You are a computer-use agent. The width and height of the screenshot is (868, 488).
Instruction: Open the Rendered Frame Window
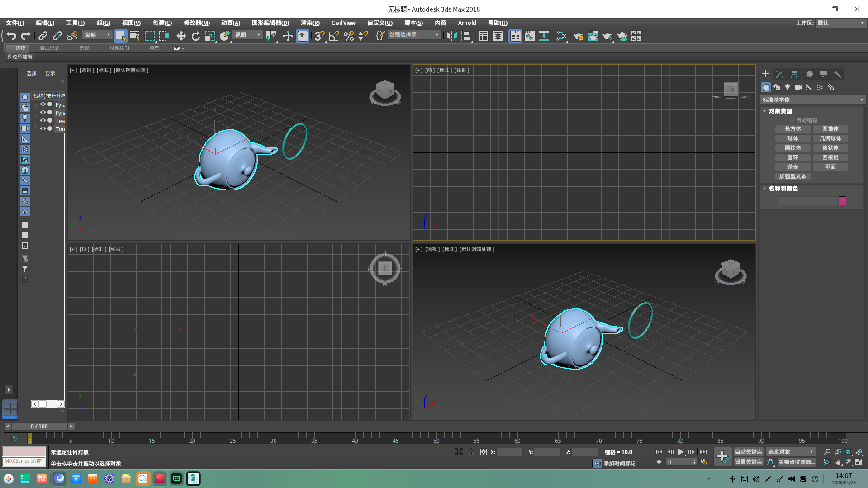point(593,36)
